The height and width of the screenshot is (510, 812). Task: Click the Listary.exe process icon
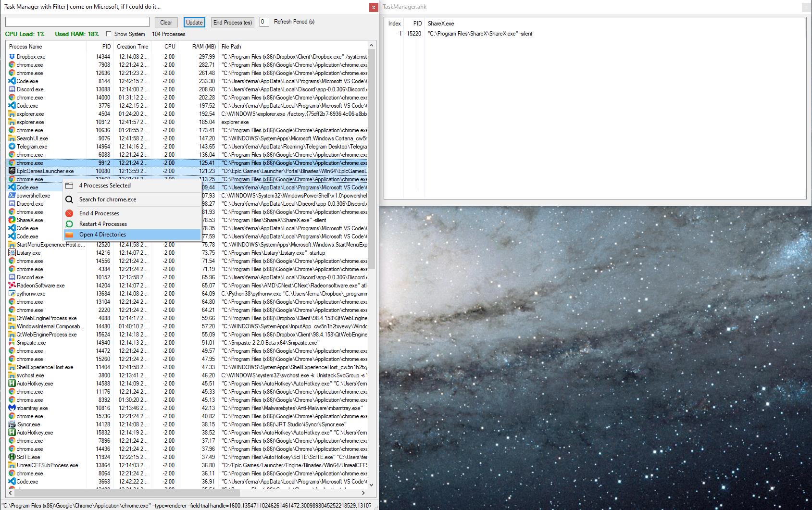pyautogui.click(x=12, y=253)
